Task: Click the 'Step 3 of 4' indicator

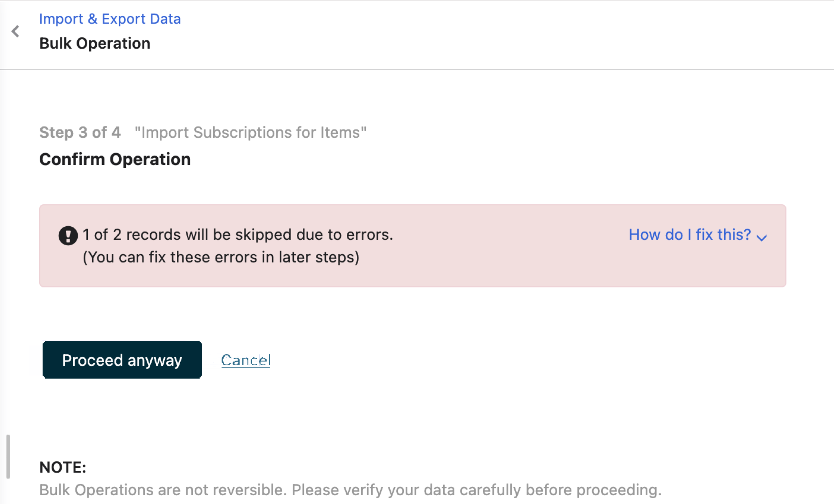Action: pos(80,132)
